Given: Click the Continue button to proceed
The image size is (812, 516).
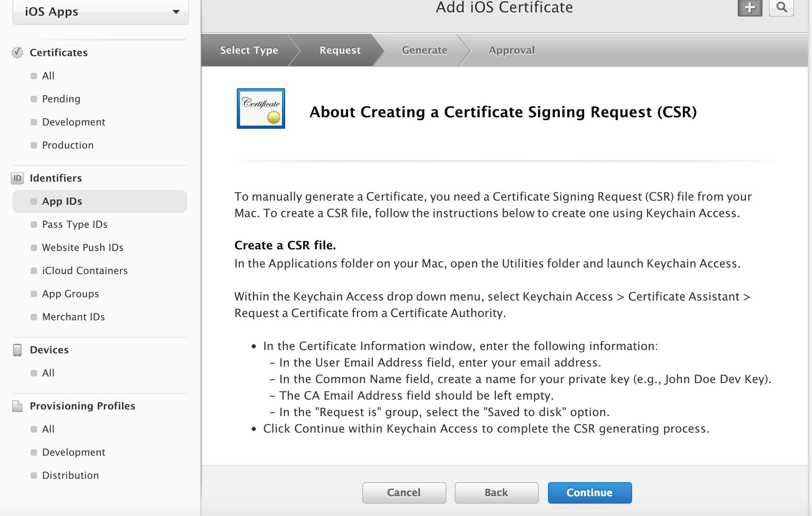Looking at the screenshot, I should point(590,492).
